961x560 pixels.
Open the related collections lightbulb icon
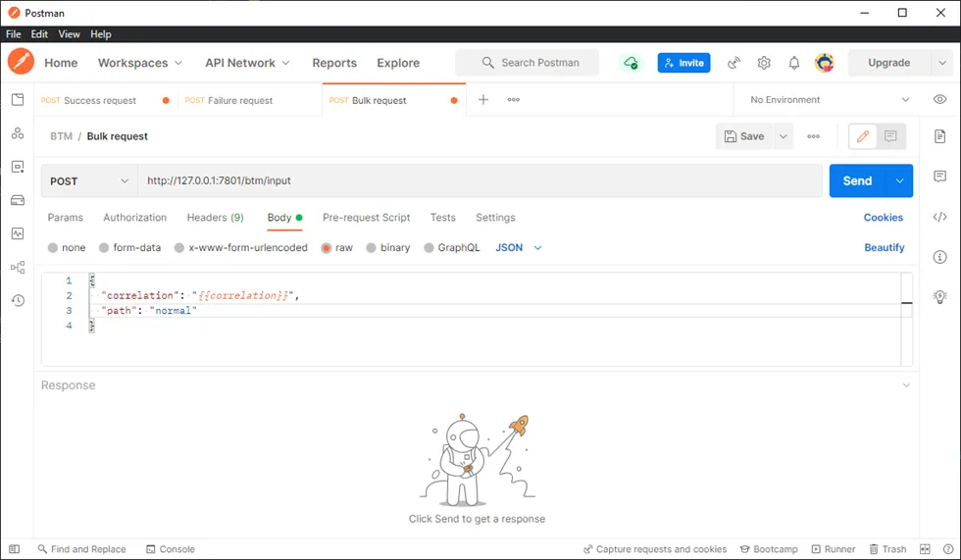pos(939,297)
